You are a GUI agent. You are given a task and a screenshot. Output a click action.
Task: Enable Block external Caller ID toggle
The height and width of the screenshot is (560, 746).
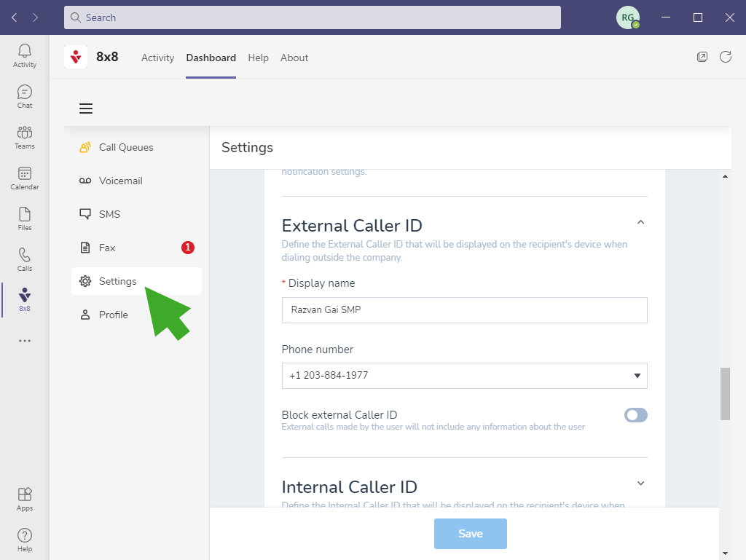click(635, 415)
